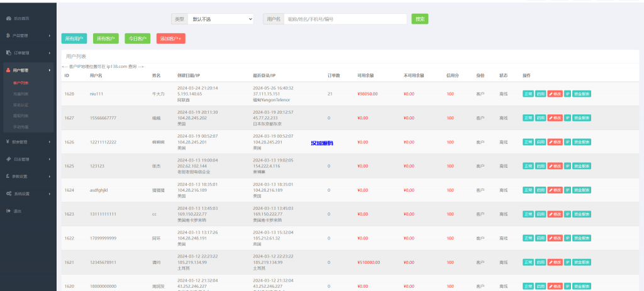Show the 今日客户 filter tab
Image resolution: width=644 pixels, height=291 pixels.
click(137, 39)
